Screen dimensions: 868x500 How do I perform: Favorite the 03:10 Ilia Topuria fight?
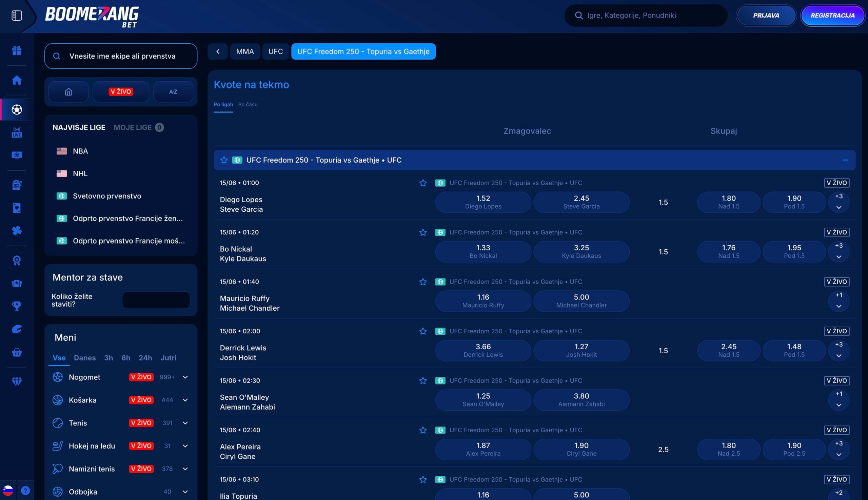click(423, 480)
